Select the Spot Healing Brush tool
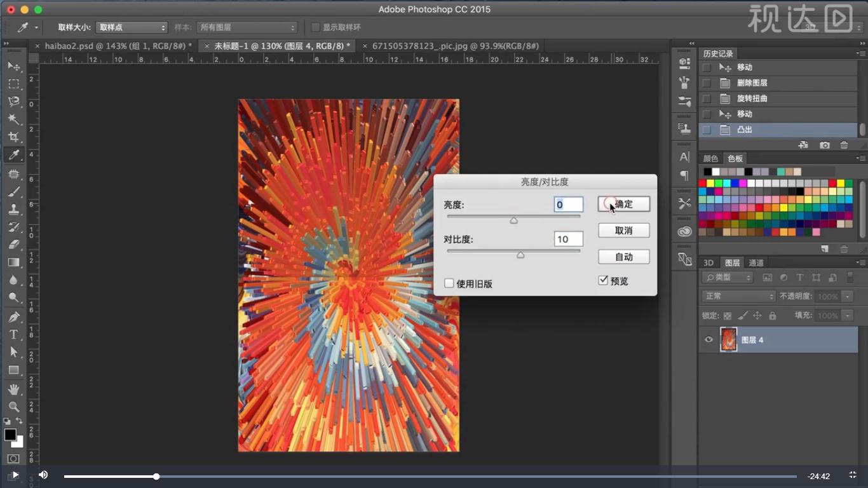 click(x=13, y=174)
